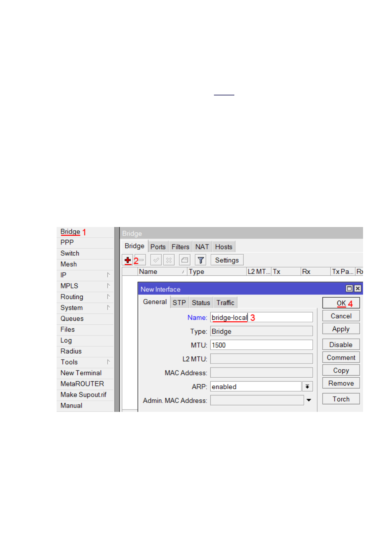Click the comment note toolbar icon
Viewport: 392px width, 554px height.
pos(185,260)
